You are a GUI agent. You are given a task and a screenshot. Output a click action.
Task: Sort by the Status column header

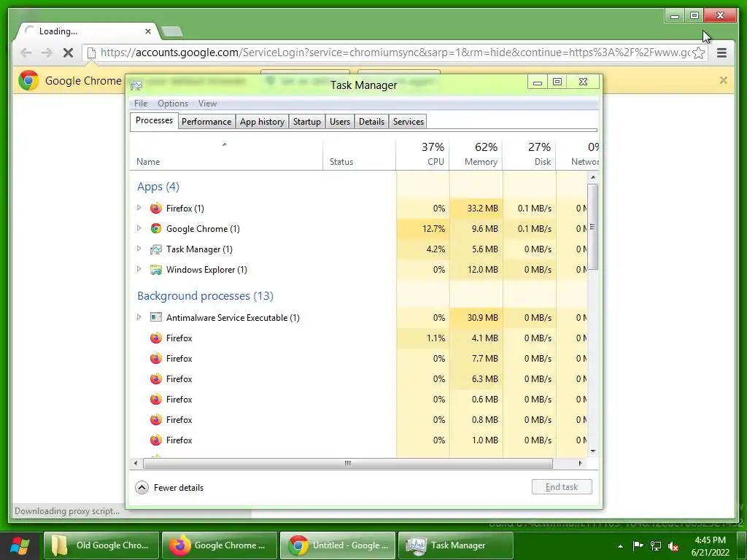(359, 154)
